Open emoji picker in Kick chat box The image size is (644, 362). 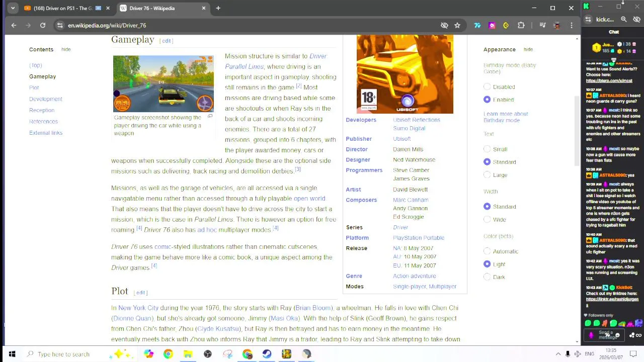617,335
